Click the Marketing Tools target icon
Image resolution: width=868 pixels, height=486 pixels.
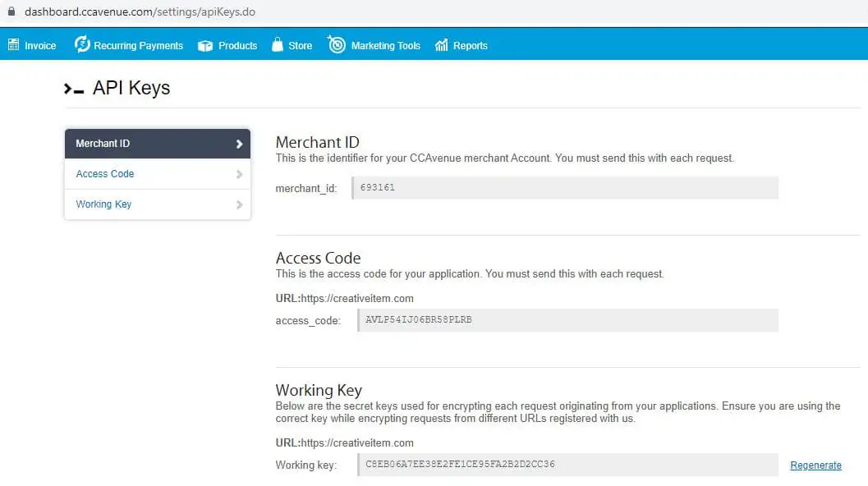tap(337, 45)
